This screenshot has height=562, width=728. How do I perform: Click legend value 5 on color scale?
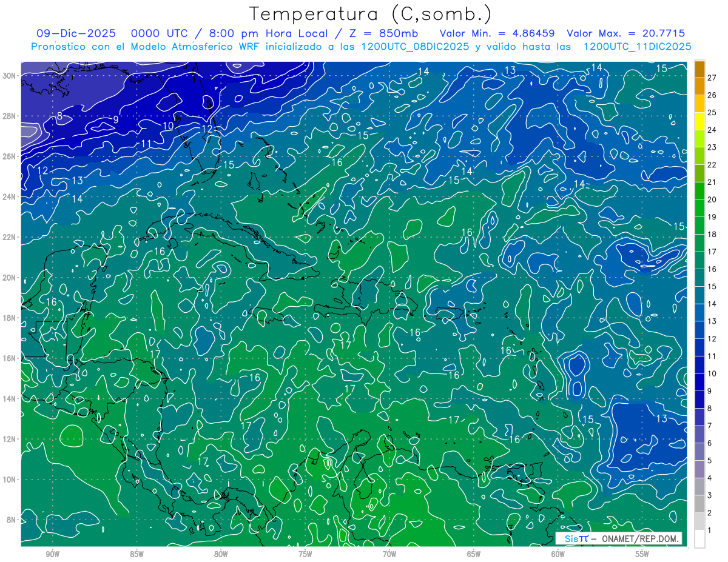click(x=710, y=461)
